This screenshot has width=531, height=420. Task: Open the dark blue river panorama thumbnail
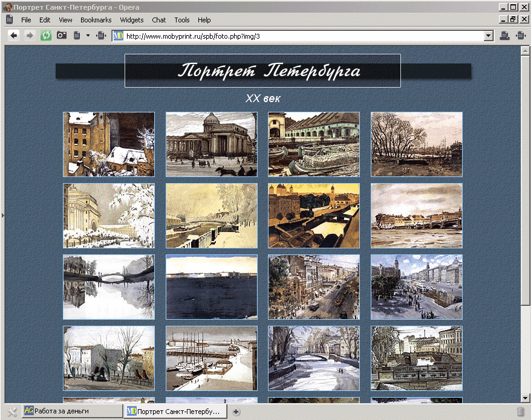211,287
